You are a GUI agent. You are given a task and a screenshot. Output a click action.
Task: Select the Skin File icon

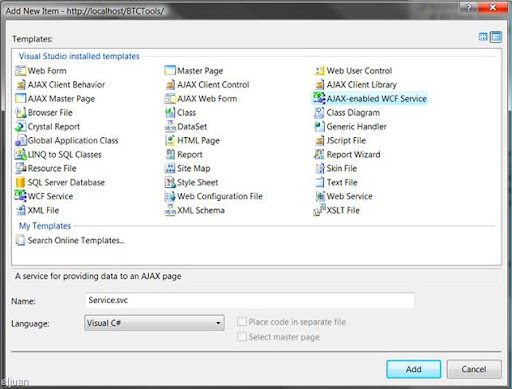319,168
